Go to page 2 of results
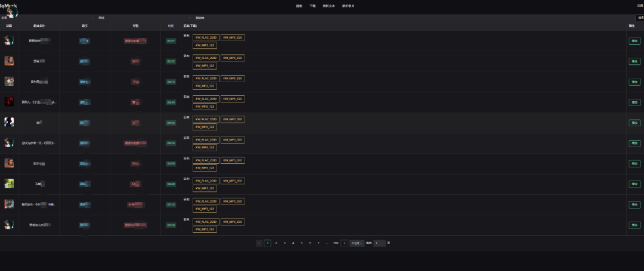Viewport: 644px width, 271px height. coord(276,243)
